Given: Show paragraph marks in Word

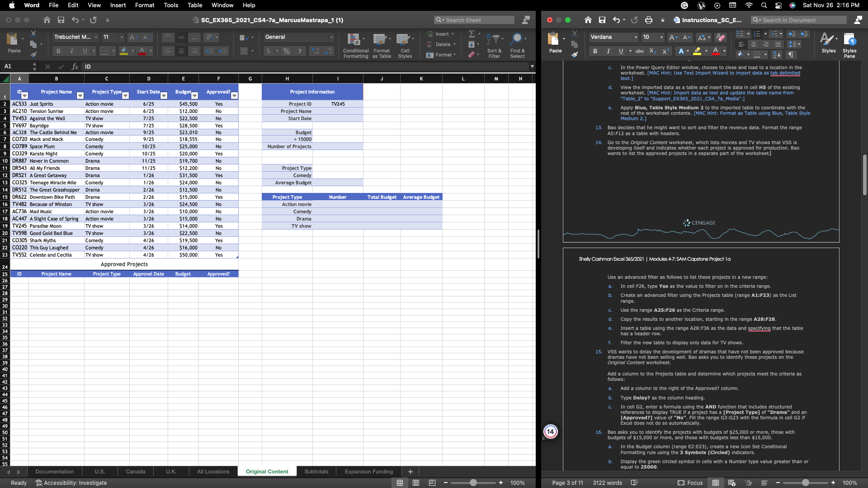Looking at the screenshot, I should [x=792, y=54].
